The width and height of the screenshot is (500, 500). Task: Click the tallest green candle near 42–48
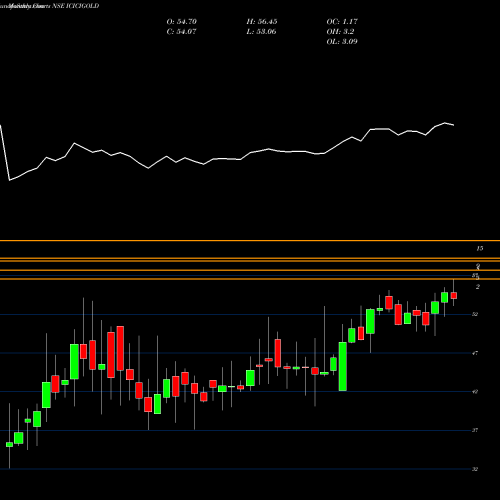click(x=343, y=366)
